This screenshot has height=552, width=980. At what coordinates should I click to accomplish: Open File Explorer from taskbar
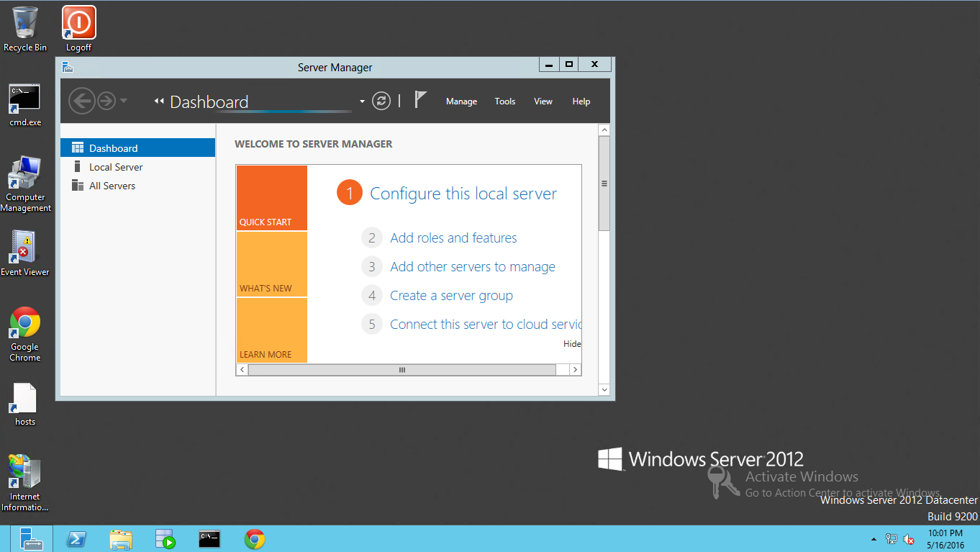point(121,539)
